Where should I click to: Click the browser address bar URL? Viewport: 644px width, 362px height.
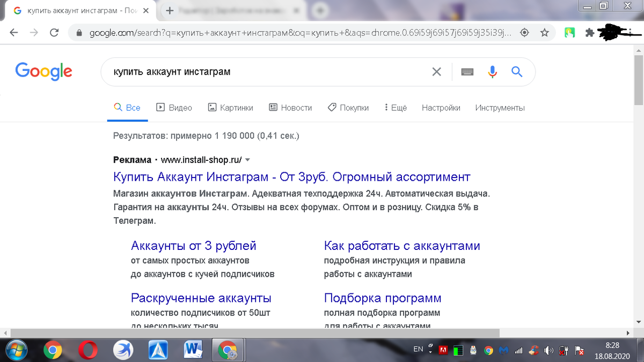point(301,33)
